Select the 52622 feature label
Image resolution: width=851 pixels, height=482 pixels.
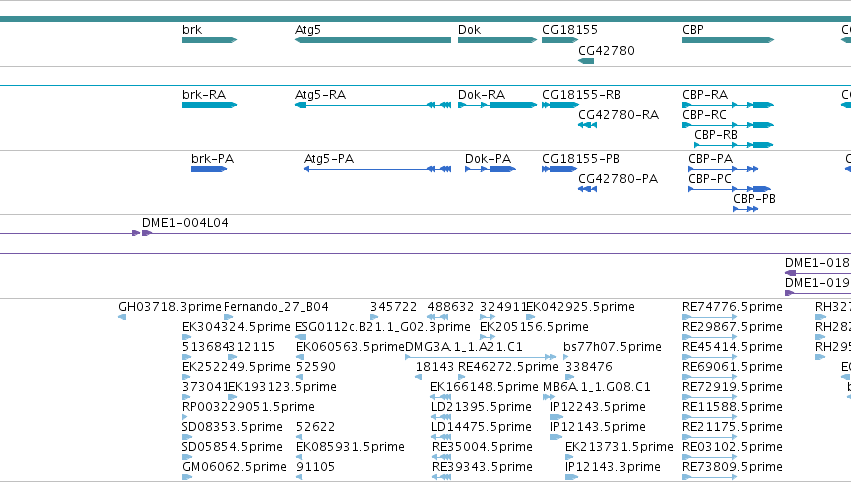pyautogui.click(x=316, y=427)
